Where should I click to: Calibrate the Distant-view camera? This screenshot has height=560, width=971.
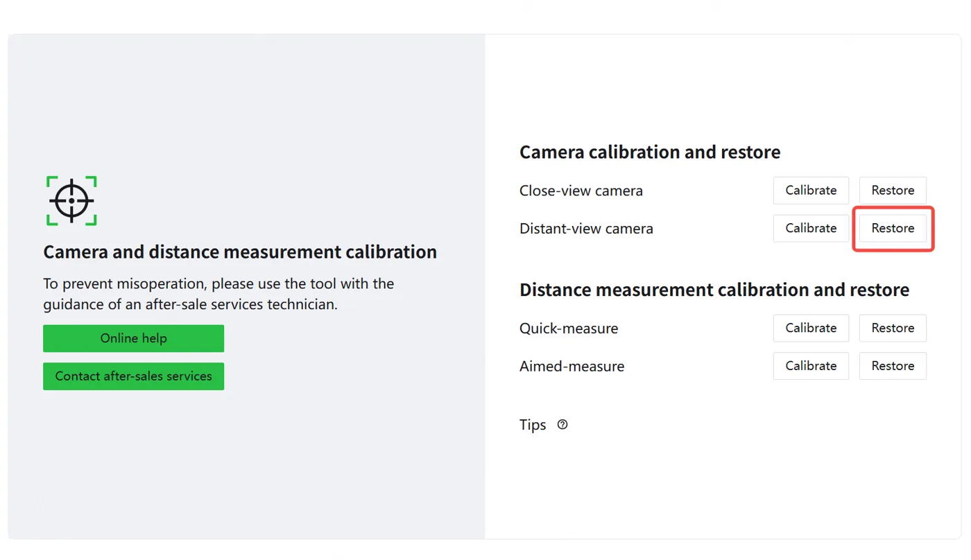pos(811,228)
